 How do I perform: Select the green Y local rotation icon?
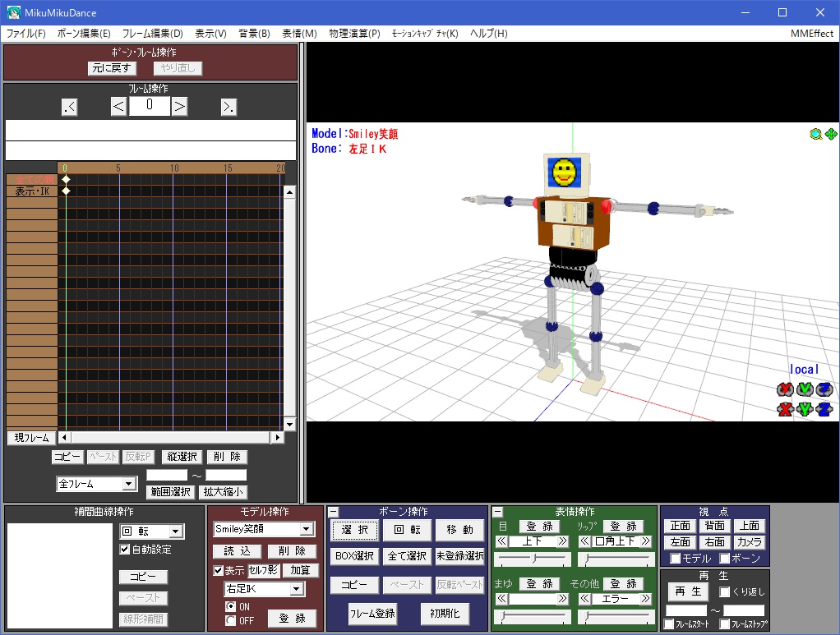tap(804, 389)
